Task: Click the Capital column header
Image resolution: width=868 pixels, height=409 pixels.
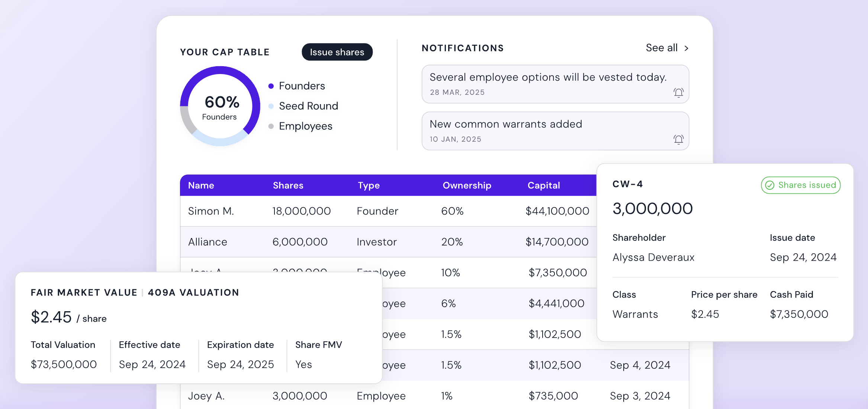Action: tap(543, 185)
